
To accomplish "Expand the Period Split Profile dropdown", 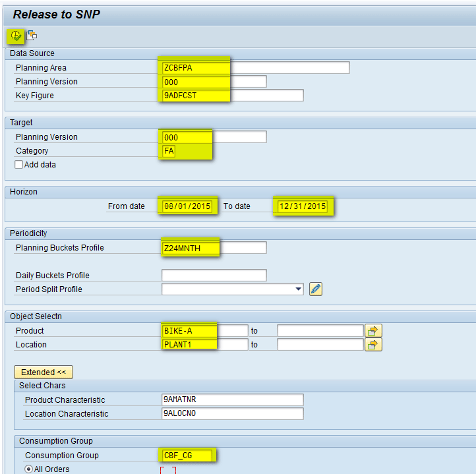I will coord(299,289).
